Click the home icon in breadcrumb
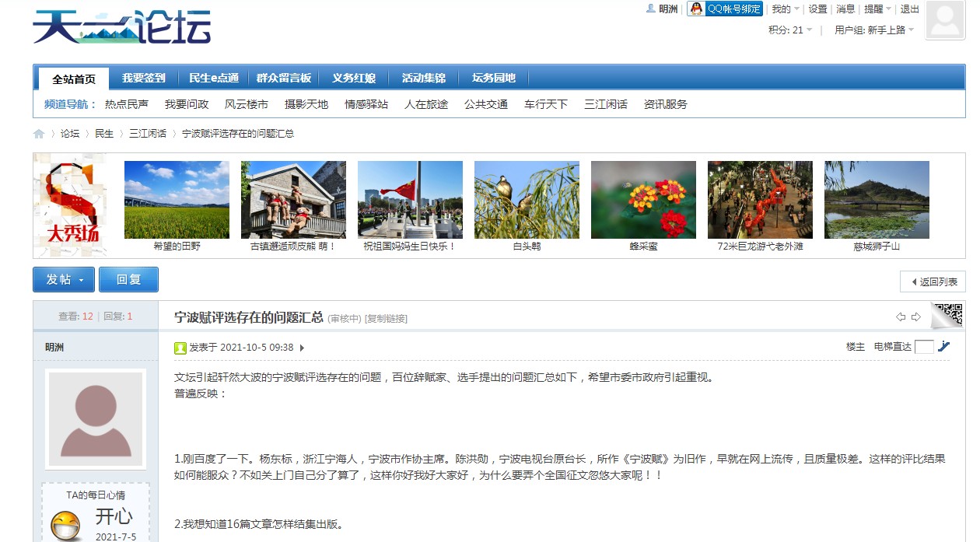 [x=39, y=134]
